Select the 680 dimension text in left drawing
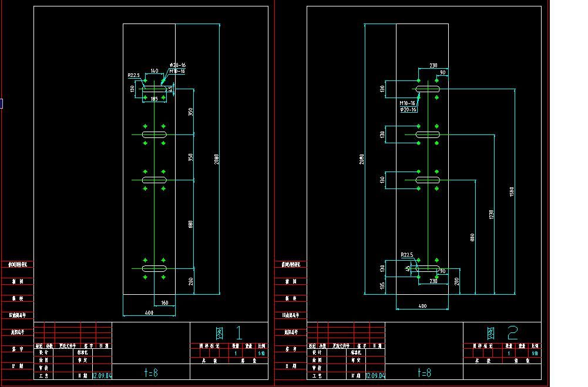This screenshot has width=588, height=387. tap(191, 224)
